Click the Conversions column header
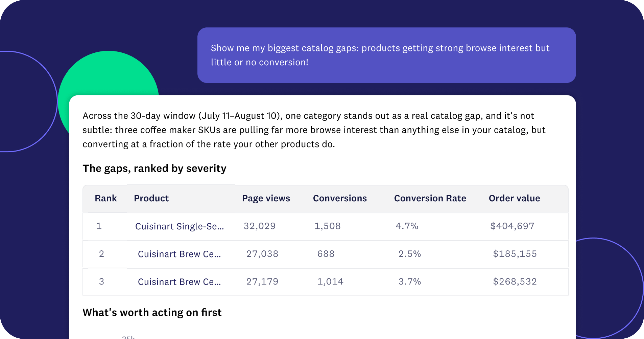 pos(340,198)
